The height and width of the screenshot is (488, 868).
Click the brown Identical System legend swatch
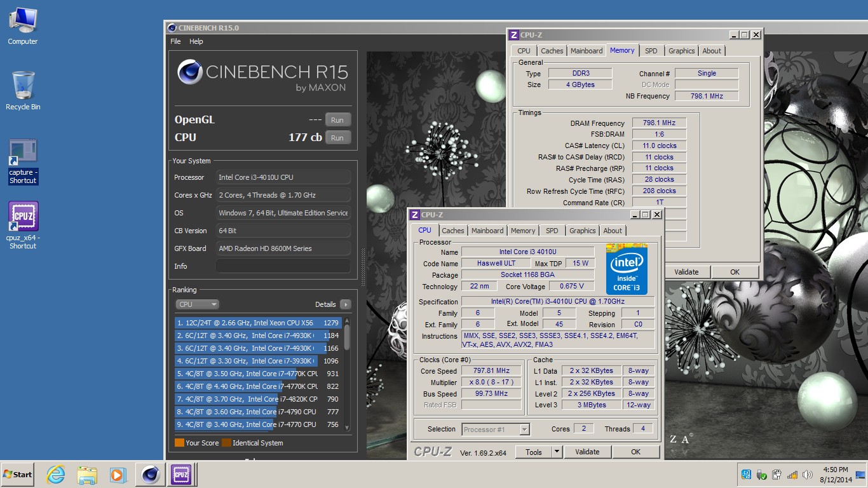(x=226, y=443)
